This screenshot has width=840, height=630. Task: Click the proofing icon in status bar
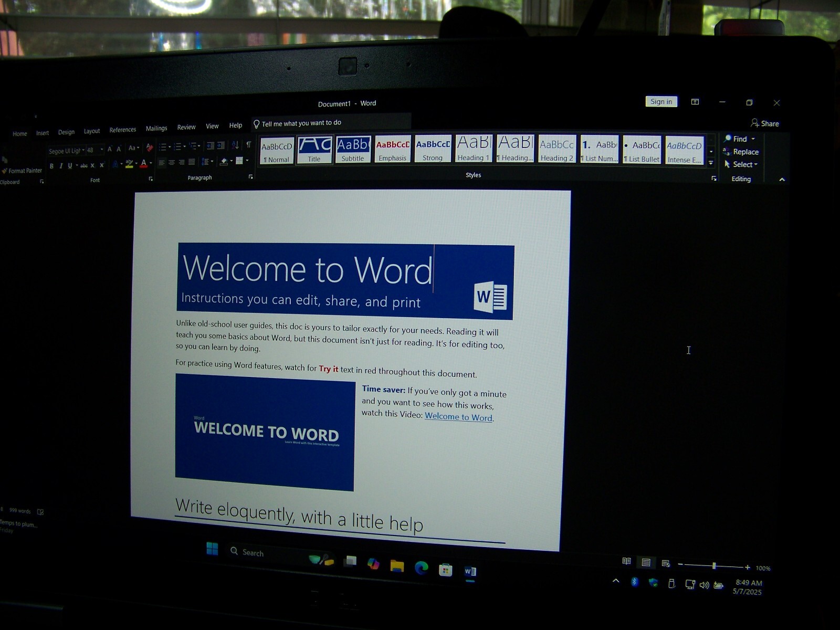[40, 512]
